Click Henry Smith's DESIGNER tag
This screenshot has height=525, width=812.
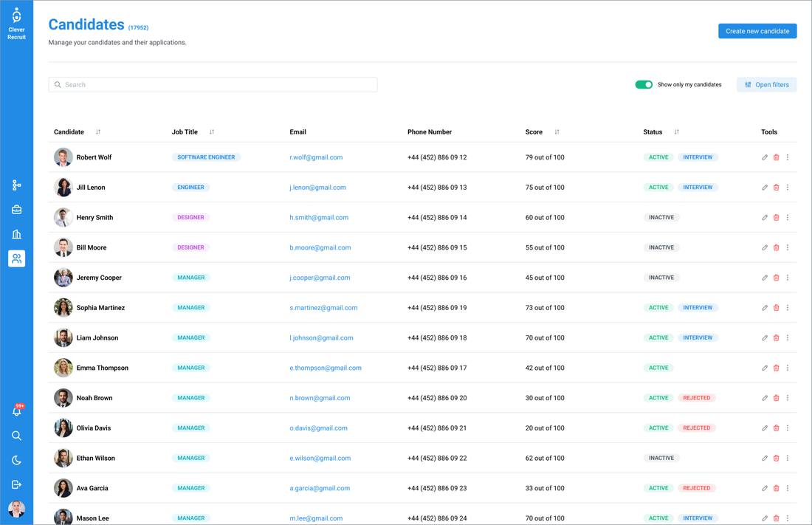[190, 218]
